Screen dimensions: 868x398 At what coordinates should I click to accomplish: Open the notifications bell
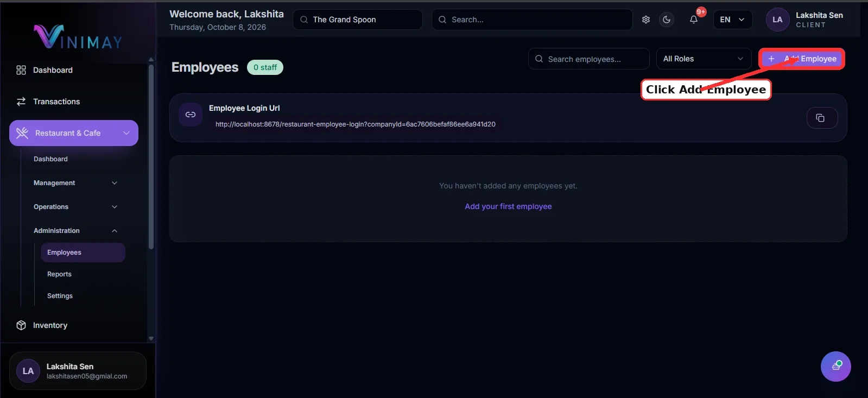[694, 20]
